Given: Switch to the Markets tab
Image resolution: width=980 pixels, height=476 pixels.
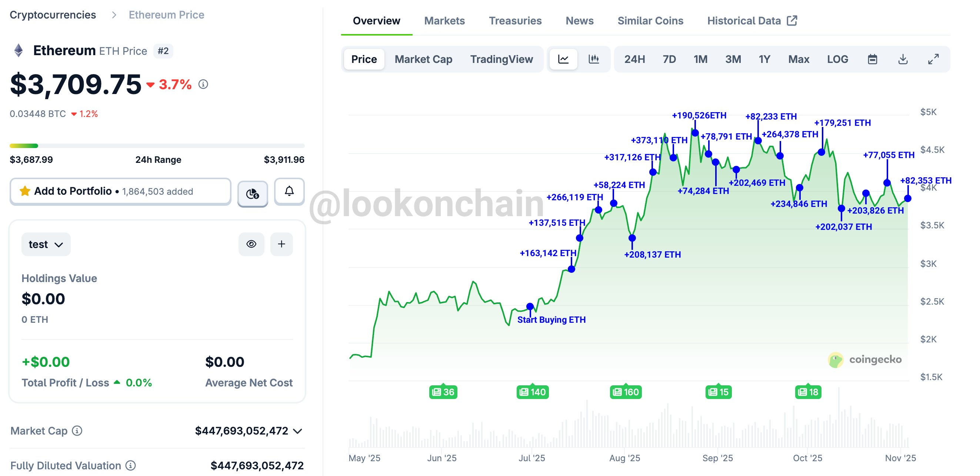Looking at the screenshot, I should point(444,21).
